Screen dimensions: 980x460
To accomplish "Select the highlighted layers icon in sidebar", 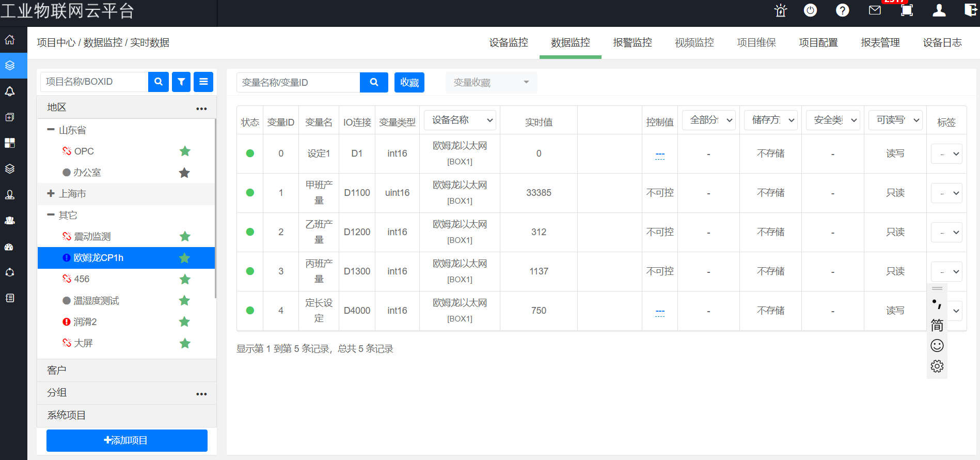I will tap(10, 66).
